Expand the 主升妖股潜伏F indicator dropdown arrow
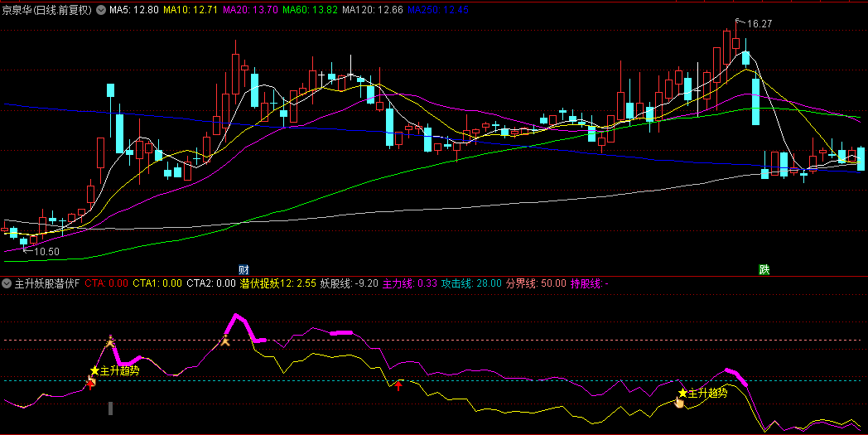Screen dimensions: 868x435 7,283
